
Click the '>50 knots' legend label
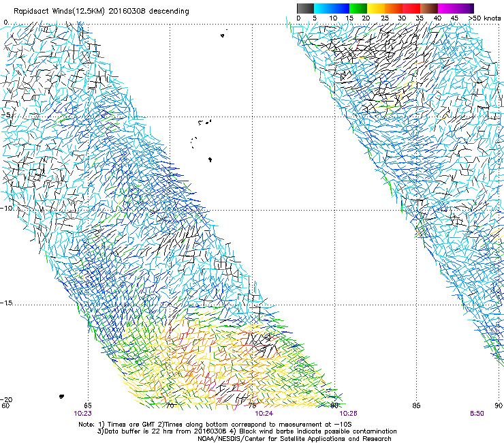coord(485,18)
